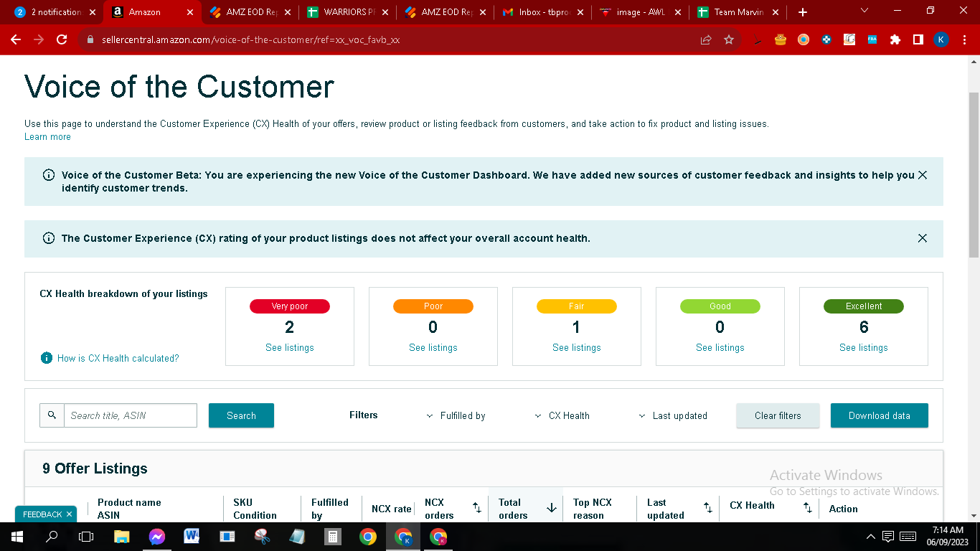The image size is (980, 551).
Task: See listings under Very poor
Action: click(290, 348)
